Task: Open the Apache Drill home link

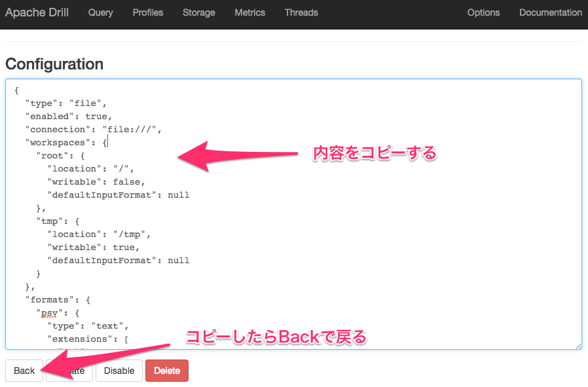Action: (37, 12)
